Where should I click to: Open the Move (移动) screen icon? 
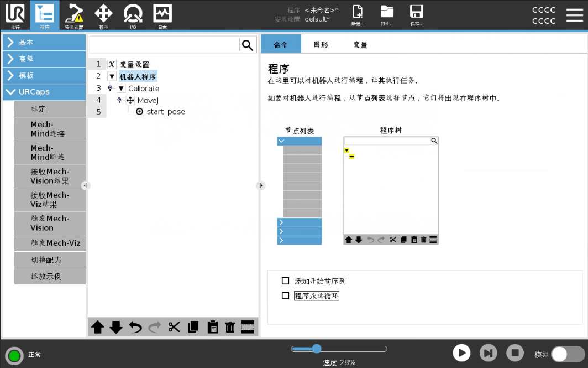point(103,15)
